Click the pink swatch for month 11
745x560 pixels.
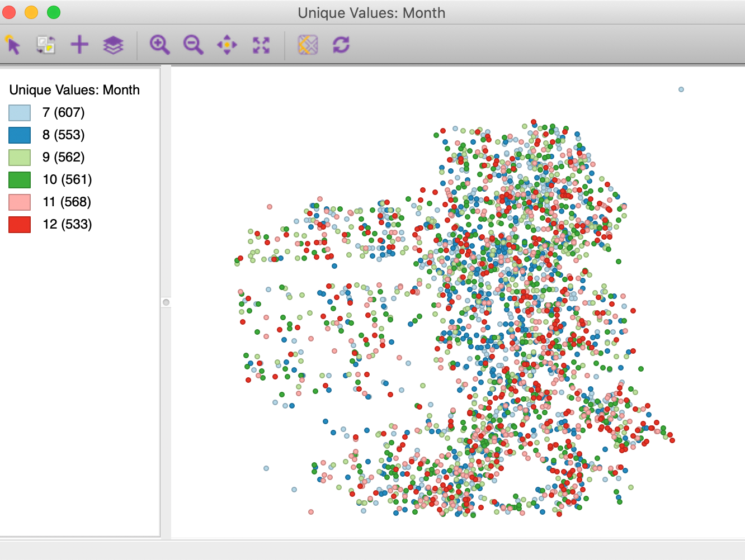(x=20, y=202)
